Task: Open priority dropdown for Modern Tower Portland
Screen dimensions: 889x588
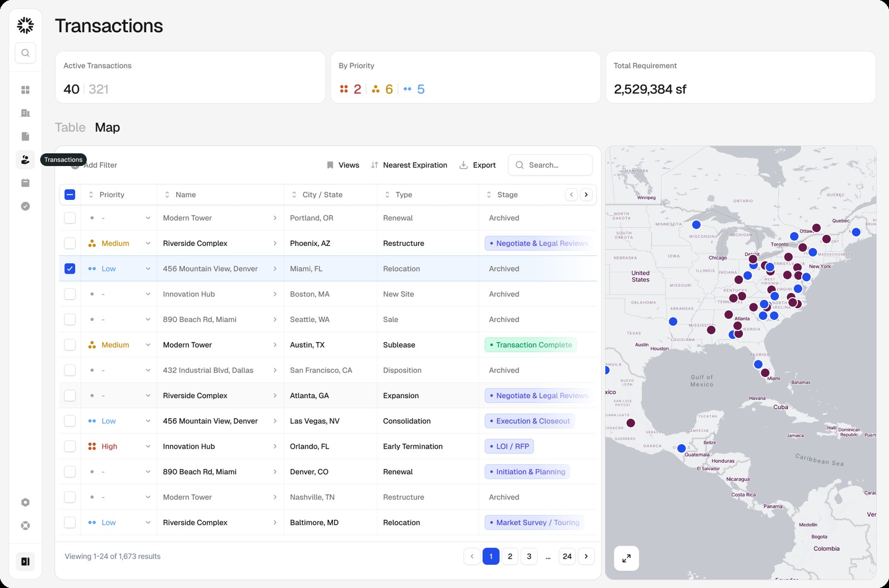Action: [148, 218]
